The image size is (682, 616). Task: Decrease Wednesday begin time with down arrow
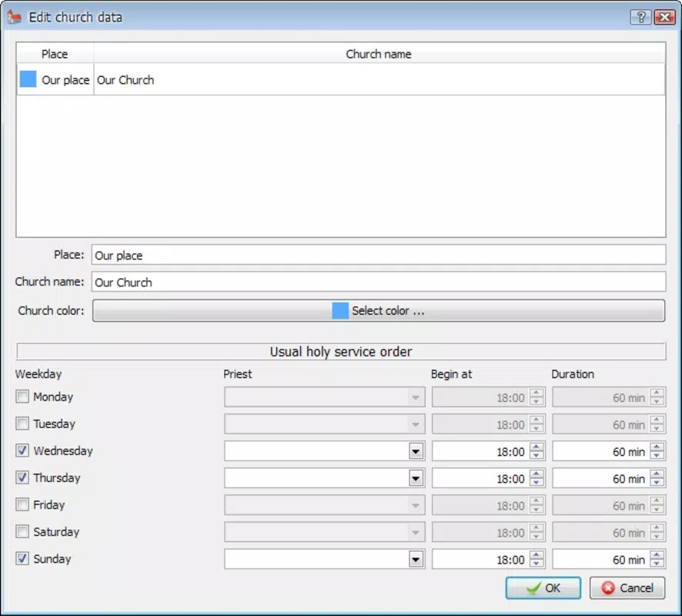537,456
